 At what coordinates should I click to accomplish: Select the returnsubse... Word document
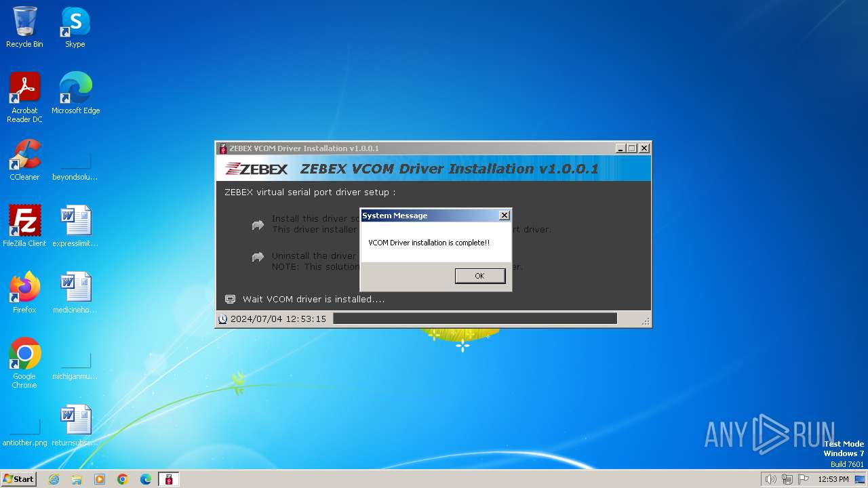click(x=75, y=426)
